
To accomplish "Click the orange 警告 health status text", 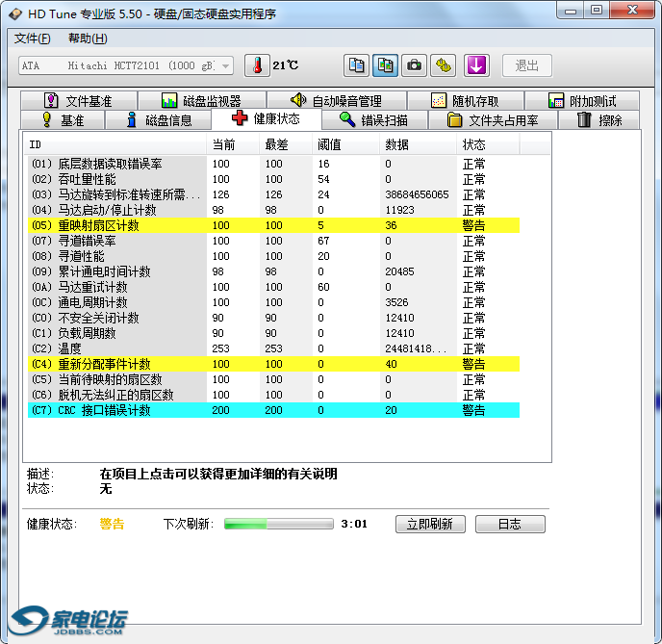I will [112, 524].
